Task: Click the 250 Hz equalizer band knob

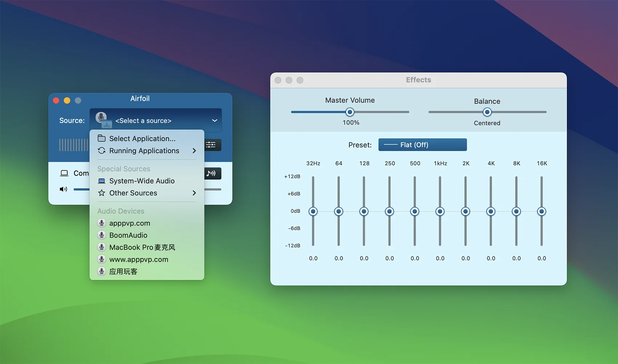Action: click(389, 211)
